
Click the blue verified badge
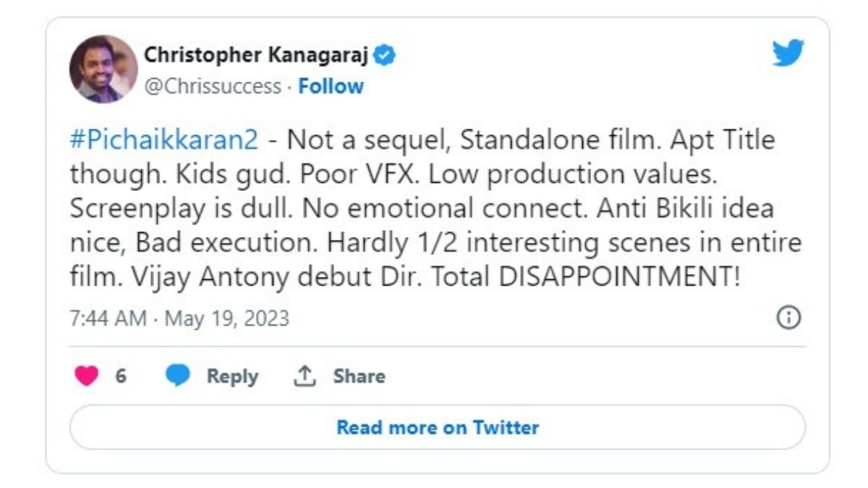(385, 55)
